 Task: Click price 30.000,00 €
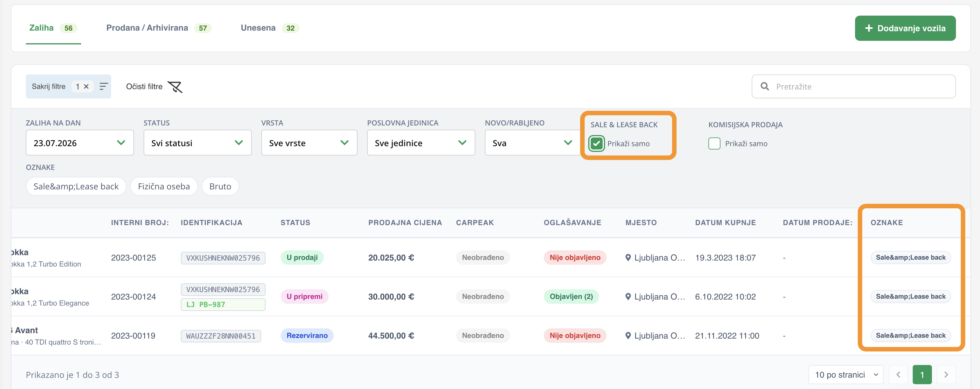click(x=391, y=297)
